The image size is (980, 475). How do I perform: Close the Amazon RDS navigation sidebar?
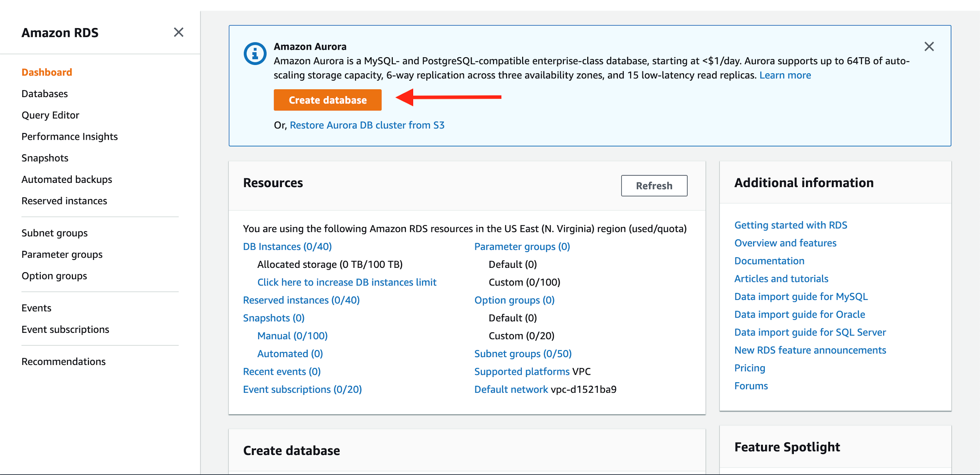coord(178,33)
